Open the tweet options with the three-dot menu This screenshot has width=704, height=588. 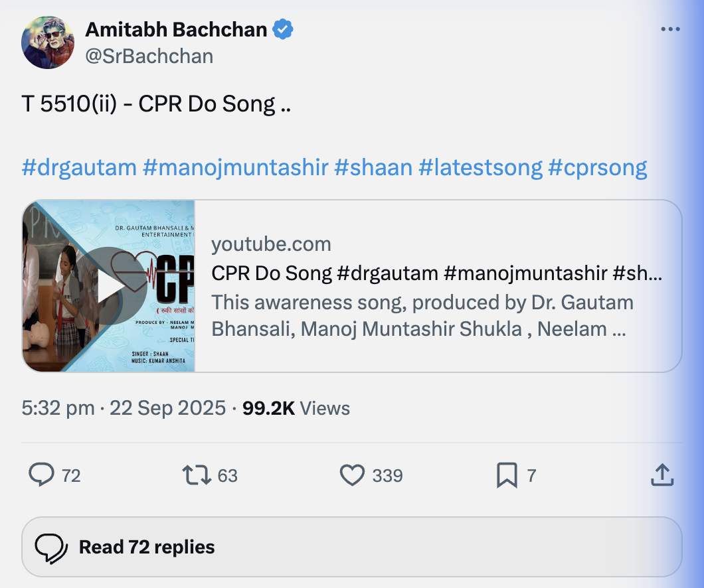(x=670, y=29)
